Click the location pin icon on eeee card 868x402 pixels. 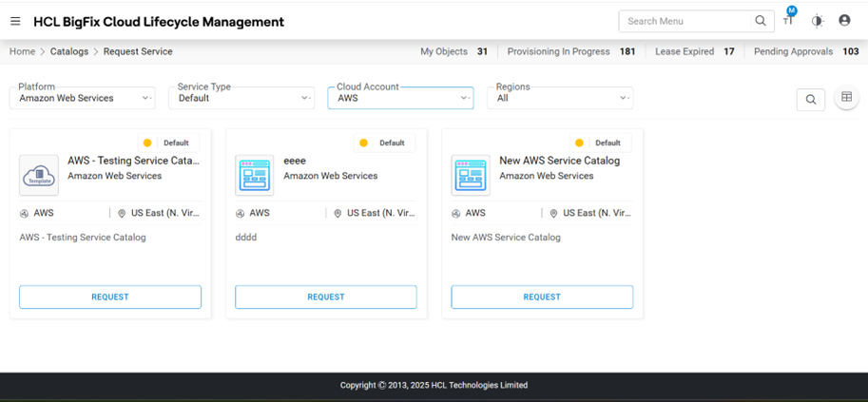click(338, 213)
